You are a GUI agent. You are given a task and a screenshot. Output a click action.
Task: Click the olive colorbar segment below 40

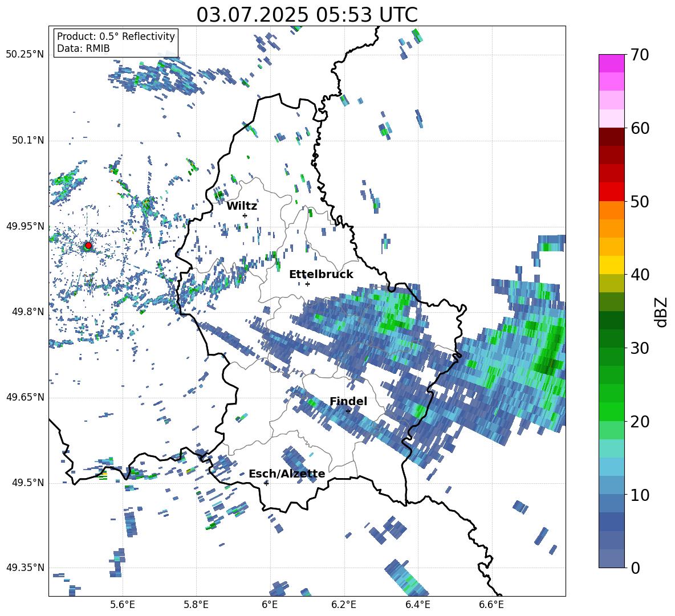pos(612,283)
